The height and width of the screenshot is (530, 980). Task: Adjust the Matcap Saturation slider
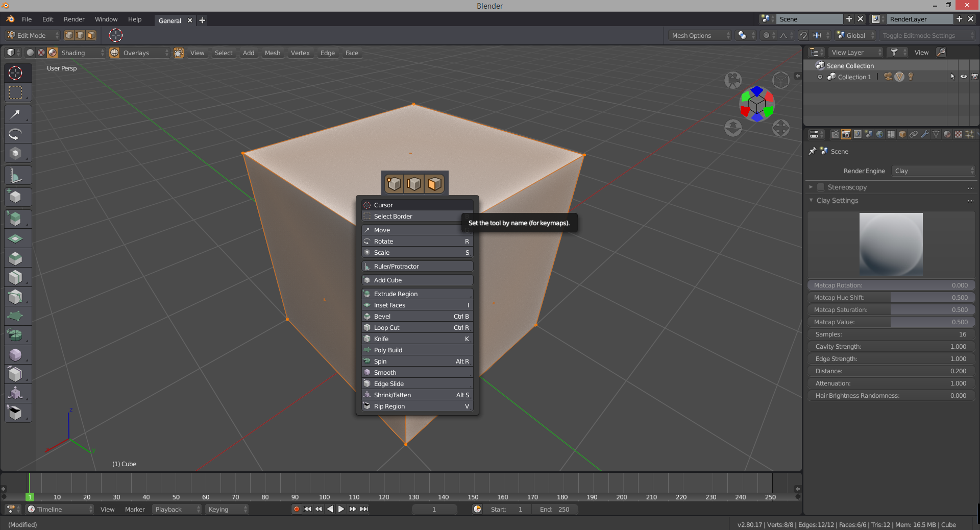891,309
